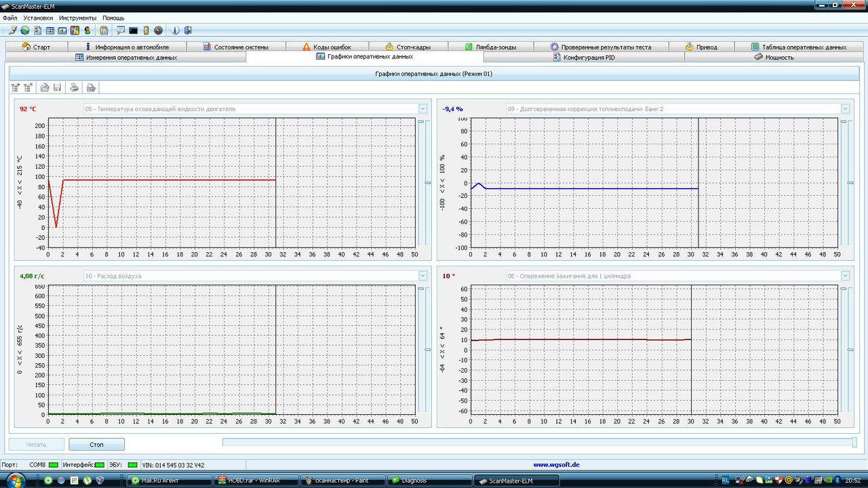Click the horizontal slider next to Стоп
The image size is (868, 488).
pos(539,442)
